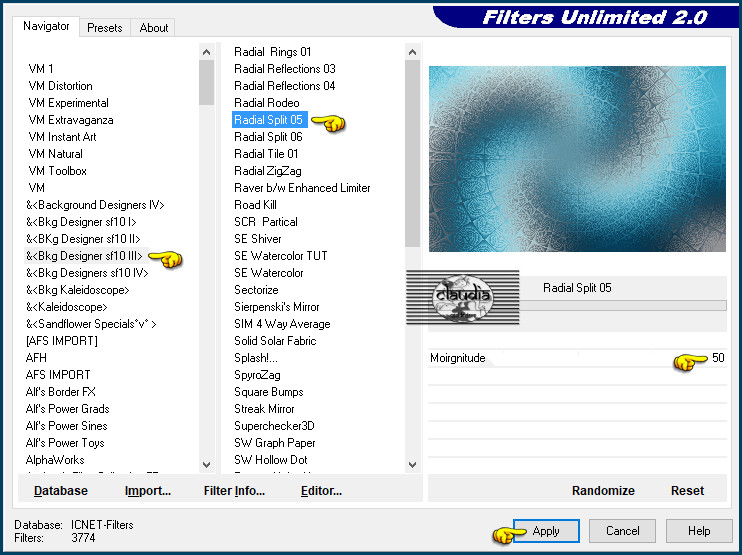This screenshot has width=742, height=555.
Task: Select &<Bkg Designer sf10 I> category
Action: 81,222
